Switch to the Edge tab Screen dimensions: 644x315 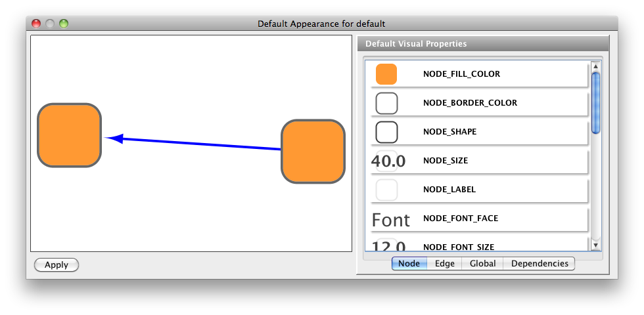(x=445, y=263)
